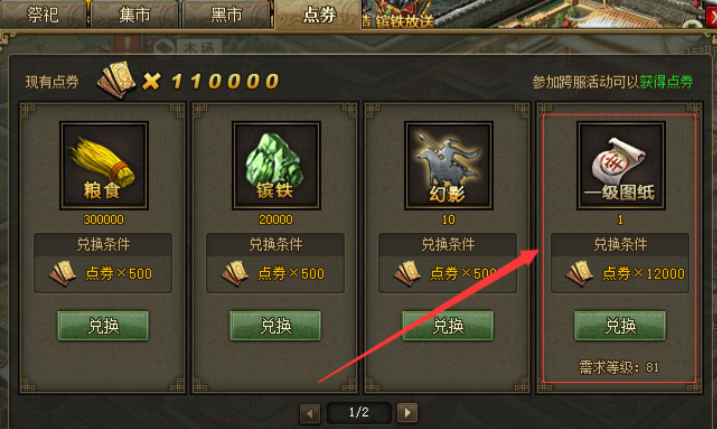717x429 pixels.
Task: Click voucher icon in 粮食 exchange condition
Action: pyautogui.click(x=63, y=273)
